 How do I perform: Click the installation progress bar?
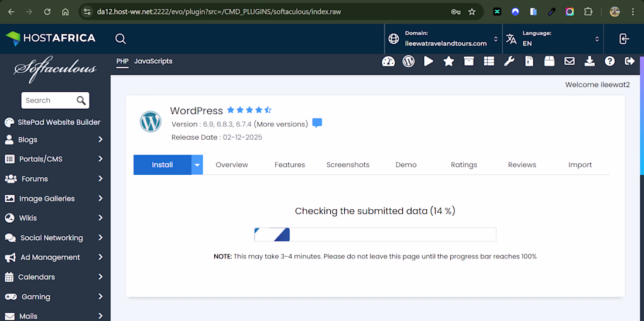(375, 234)
